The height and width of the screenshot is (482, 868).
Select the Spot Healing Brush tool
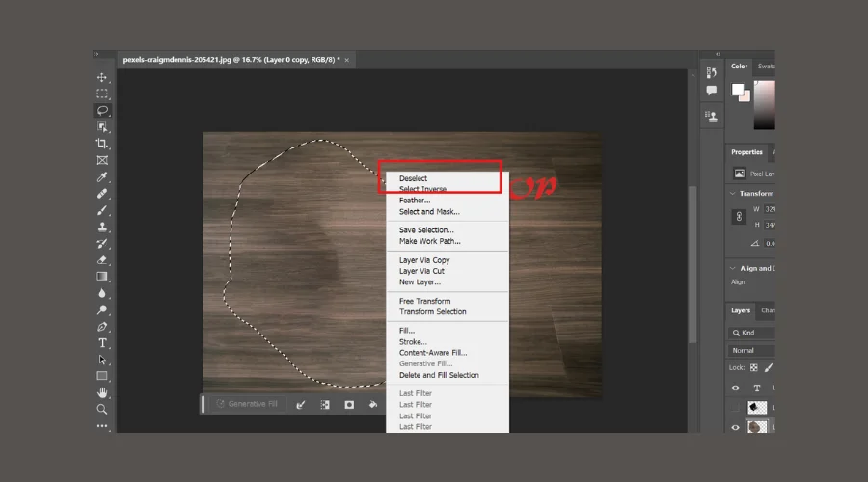102,194
